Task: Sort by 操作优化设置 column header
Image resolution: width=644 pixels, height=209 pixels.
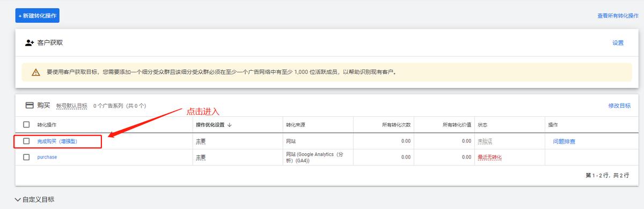Action: [x=214, y=124]
